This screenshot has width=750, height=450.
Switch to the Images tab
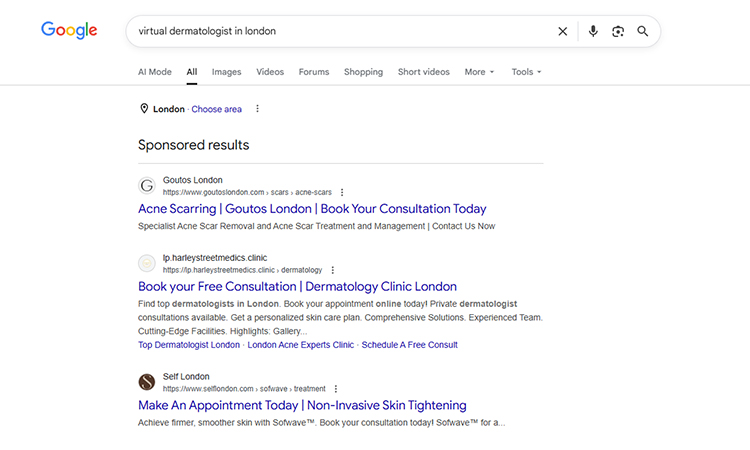point(226,72)
